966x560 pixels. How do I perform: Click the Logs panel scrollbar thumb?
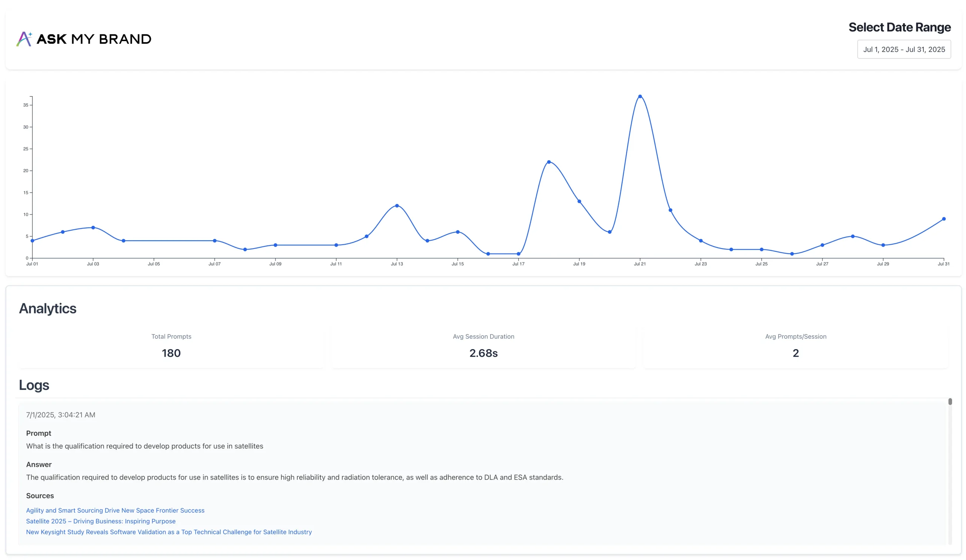(950, 401)
